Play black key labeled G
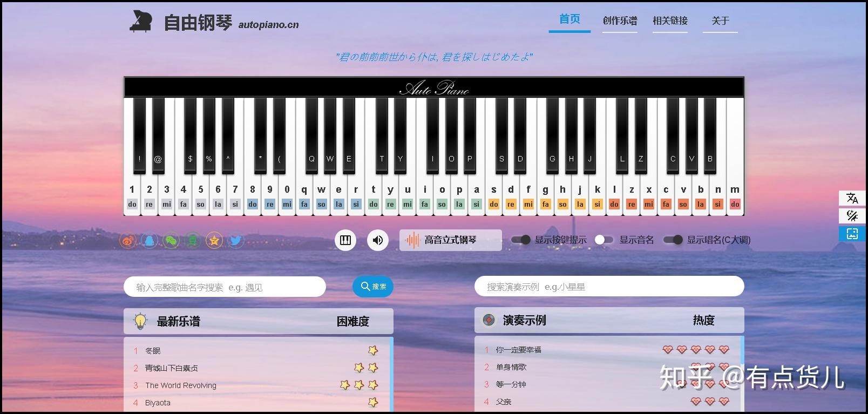 tap(552, 135)
